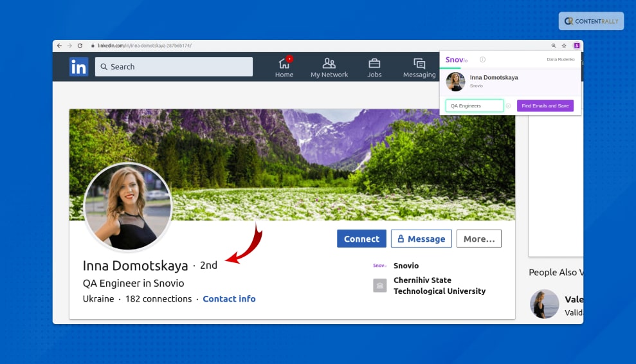Click the Snovio logo in extension popup
Screen dimensions: 636x364
pyautogui.click(x=457, y=60)
